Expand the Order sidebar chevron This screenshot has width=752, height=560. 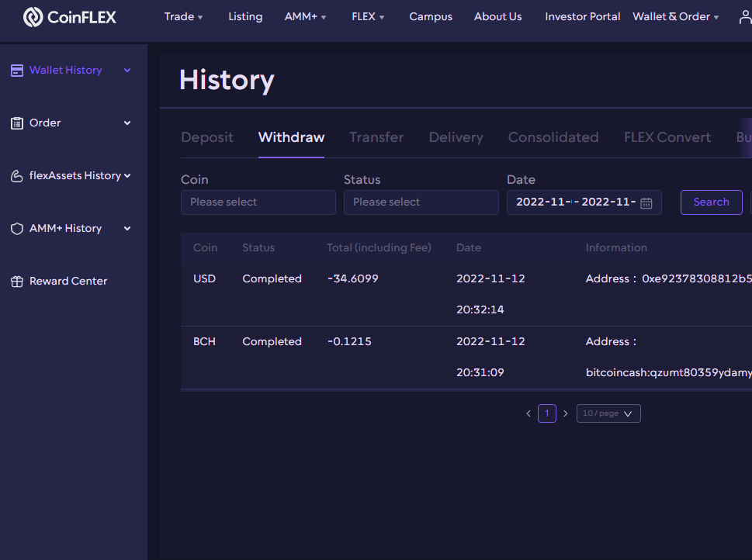click(127, 123)
